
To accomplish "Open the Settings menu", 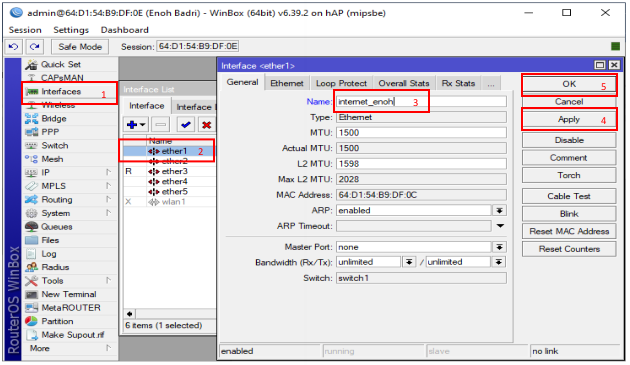I will tap(71, 30).
